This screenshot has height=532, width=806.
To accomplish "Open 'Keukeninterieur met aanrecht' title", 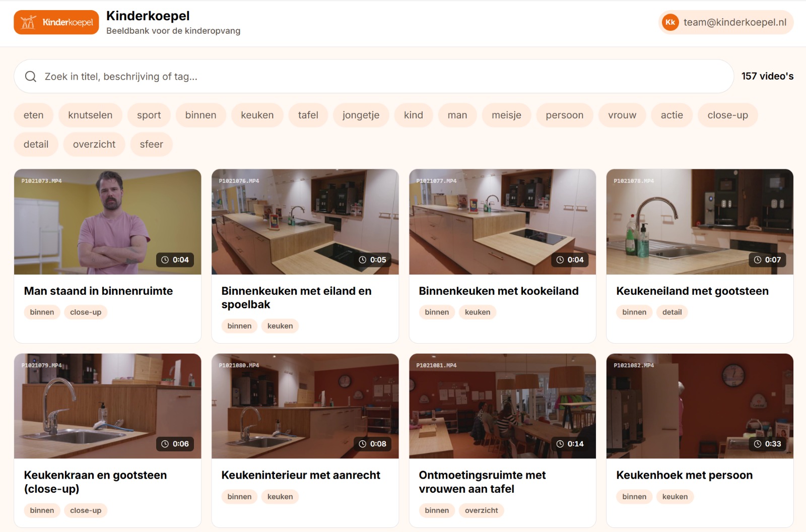I will 301,475.
